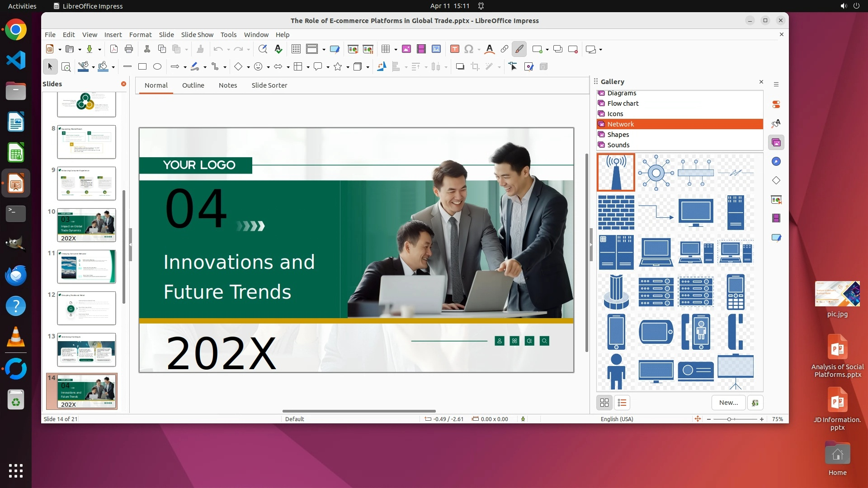Open the Symbol Shapes smiley dropdown arrow
Image resolution: width=868 pixels, height=488 pixels.
point(268,67)
